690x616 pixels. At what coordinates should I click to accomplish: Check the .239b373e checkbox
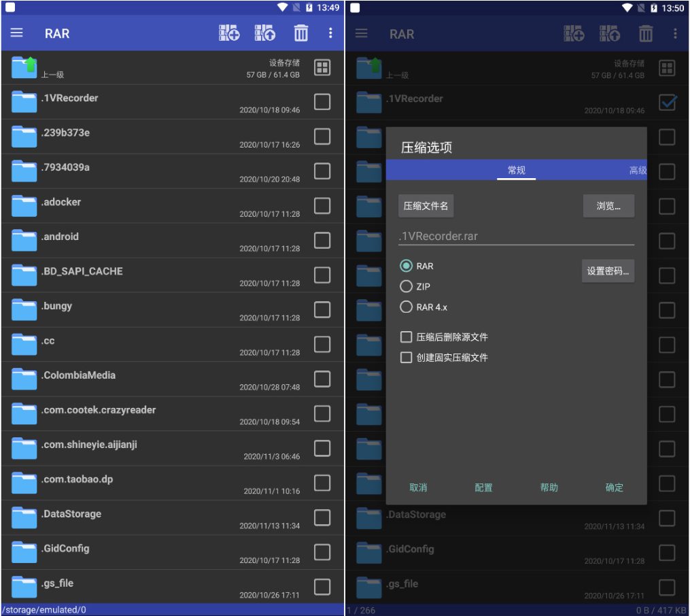click(322, 137)
